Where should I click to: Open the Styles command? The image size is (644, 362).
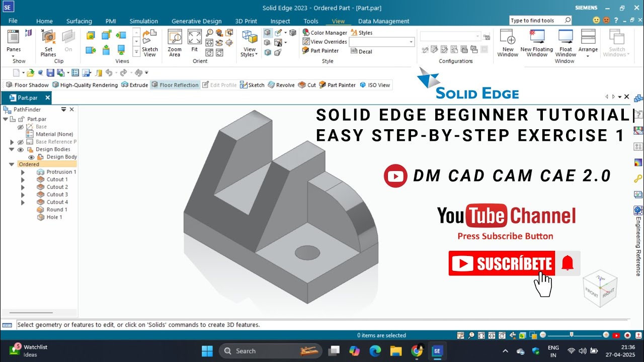tap(361, 33)
